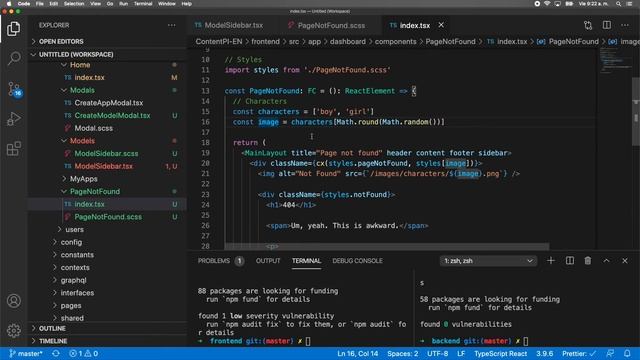Open PageNotFound.scss in explorer tree
The width and height of the screenshot is (640, 360).
pos(108,217)
